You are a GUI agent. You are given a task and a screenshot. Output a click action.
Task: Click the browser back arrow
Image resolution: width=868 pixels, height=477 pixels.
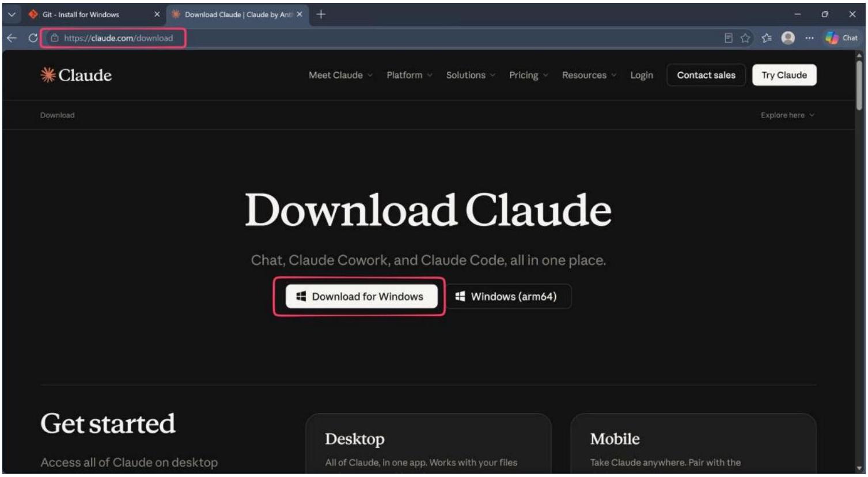tap(12, 38)
